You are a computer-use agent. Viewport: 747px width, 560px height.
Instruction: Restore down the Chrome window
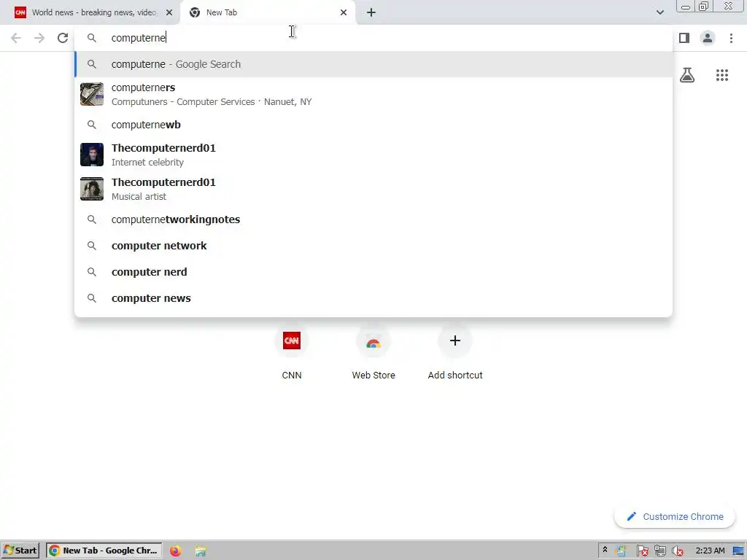click(704, 6)
